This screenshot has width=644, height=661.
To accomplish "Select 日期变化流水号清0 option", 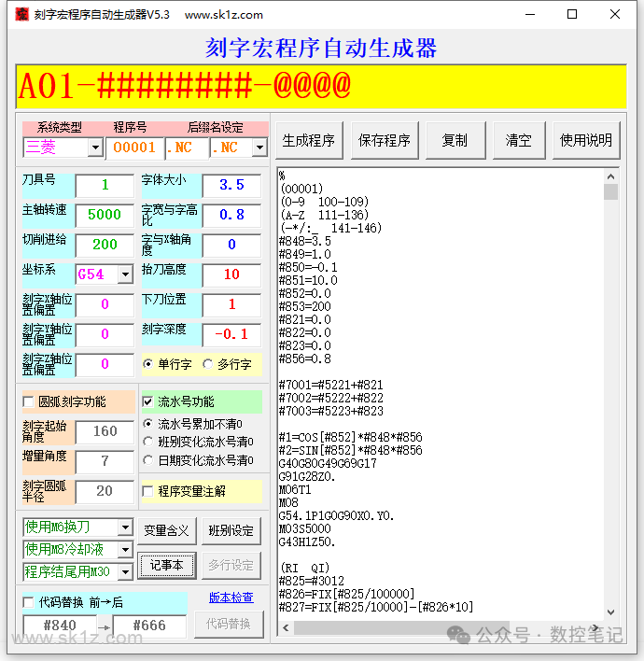I will 147,460.
